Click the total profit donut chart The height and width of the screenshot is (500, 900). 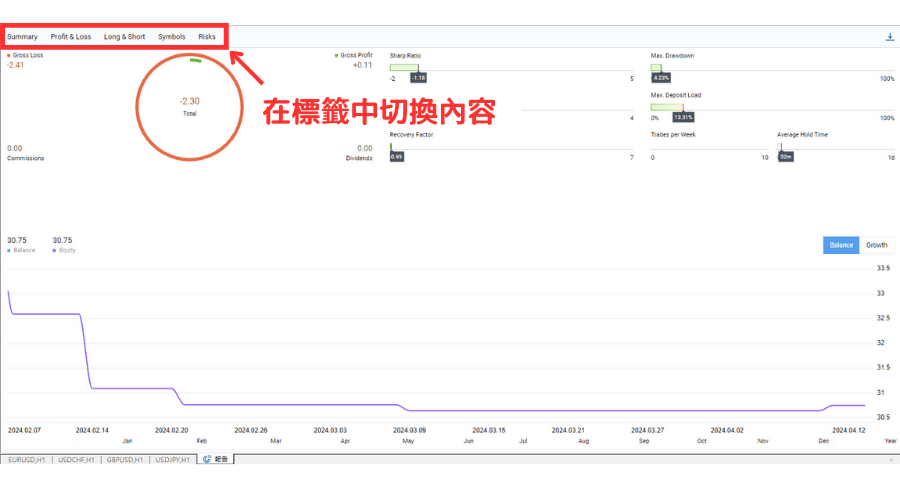(189, 105)
